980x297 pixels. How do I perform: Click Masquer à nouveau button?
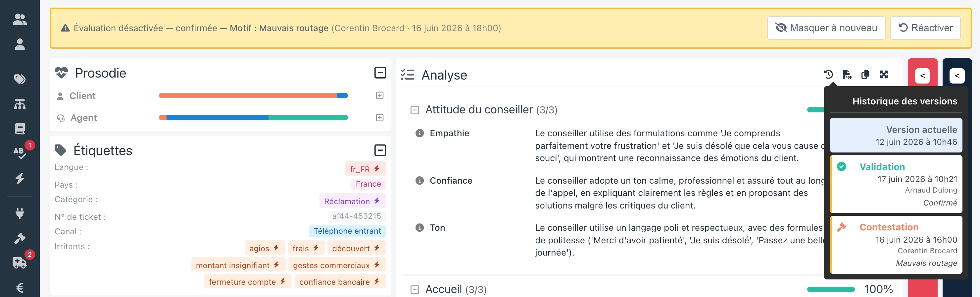pos(826,28)
